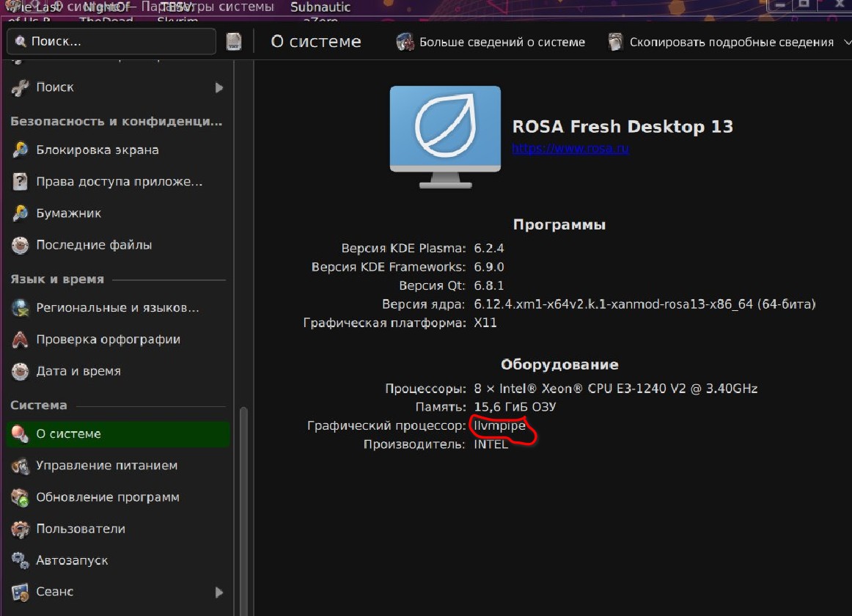Click the Права доступа question-mark icon

click(x=20, y=182)
